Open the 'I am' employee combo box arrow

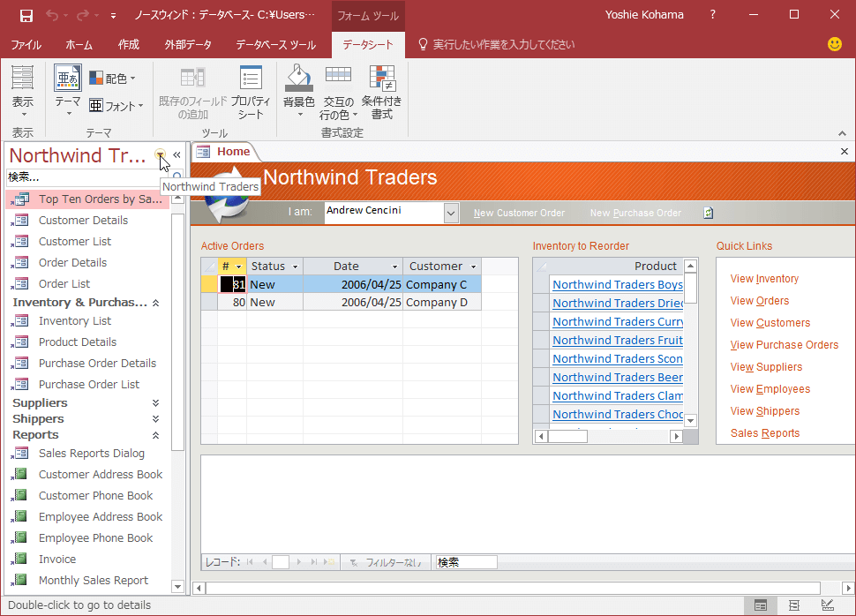pyautogui.click(x=451, y=213)
